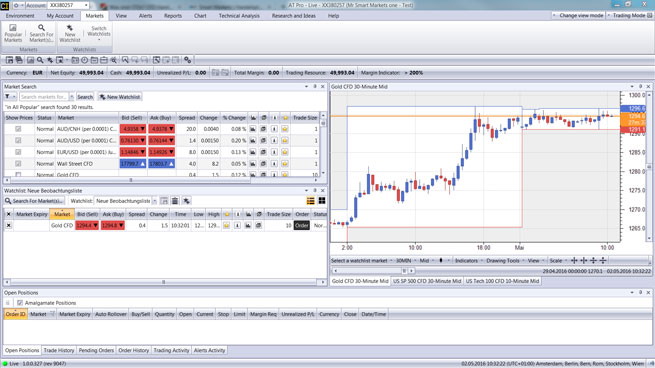655x368 pixels.
Task: Click the delete watchlist trash icon
Action: [x=175, y=201]
